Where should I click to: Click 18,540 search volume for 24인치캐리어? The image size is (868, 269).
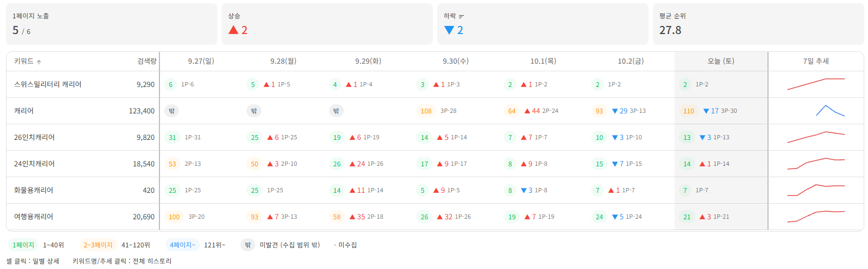[x=144, y=164]
